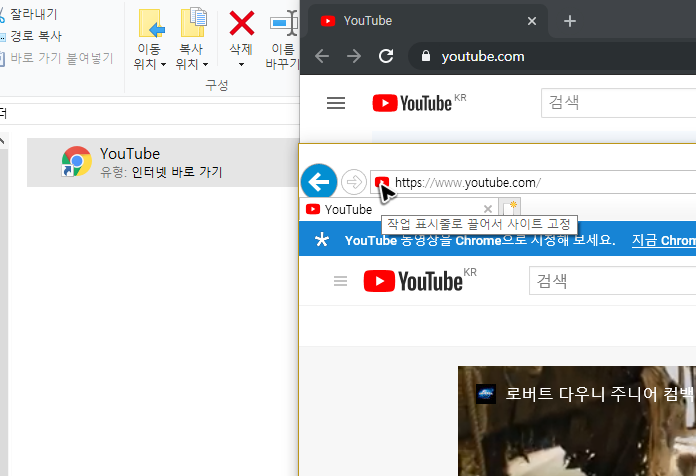Click the lock icon in Chrome address bar

[426, 56]
